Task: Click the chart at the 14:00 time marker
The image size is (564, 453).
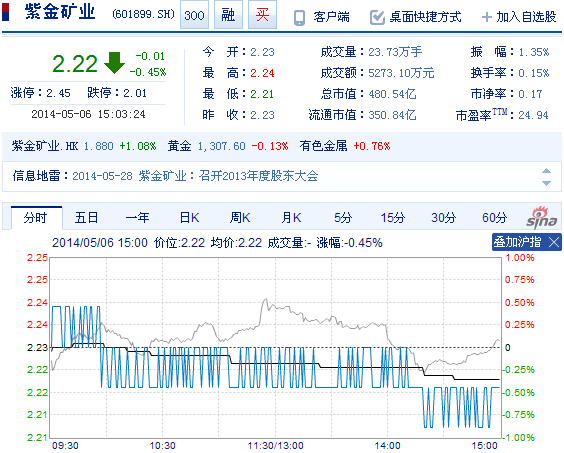Action: point(387,445)
